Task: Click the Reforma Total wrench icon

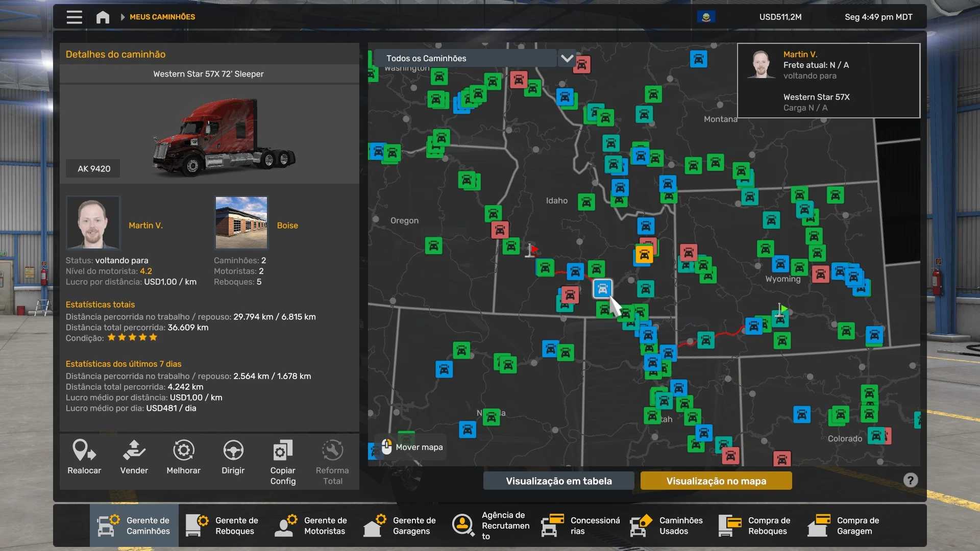Action: 332,451
